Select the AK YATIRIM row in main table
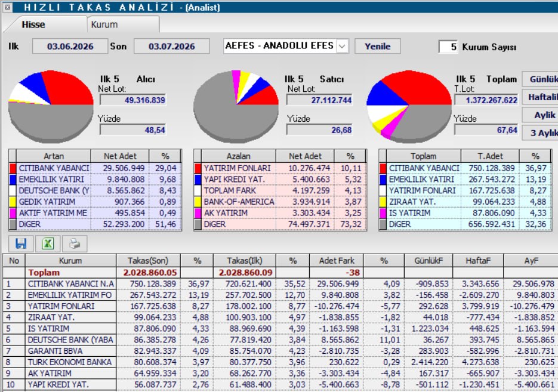558x392 pixels. click(x=280, y=373)
